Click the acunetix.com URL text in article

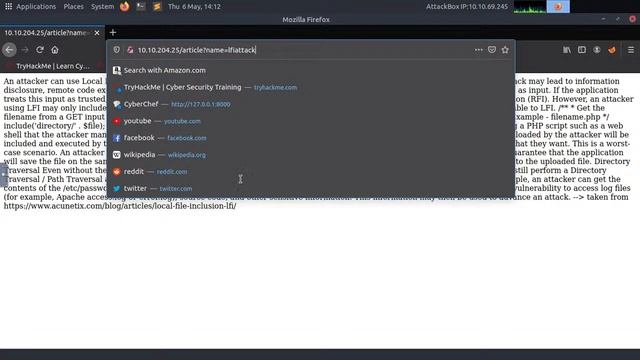point(120,206)
